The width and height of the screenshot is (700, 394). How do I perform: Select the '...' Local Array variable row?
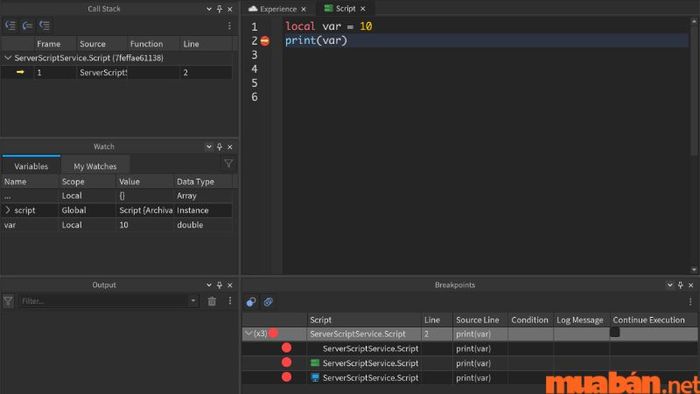(117, 195)
